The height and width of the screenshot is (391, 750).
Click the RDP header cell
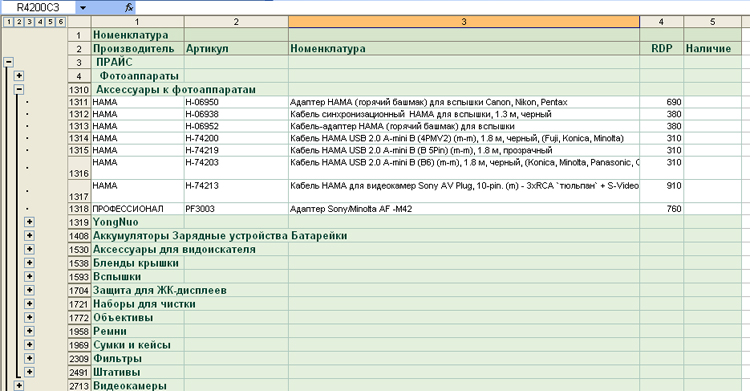(x=662, y=48)
